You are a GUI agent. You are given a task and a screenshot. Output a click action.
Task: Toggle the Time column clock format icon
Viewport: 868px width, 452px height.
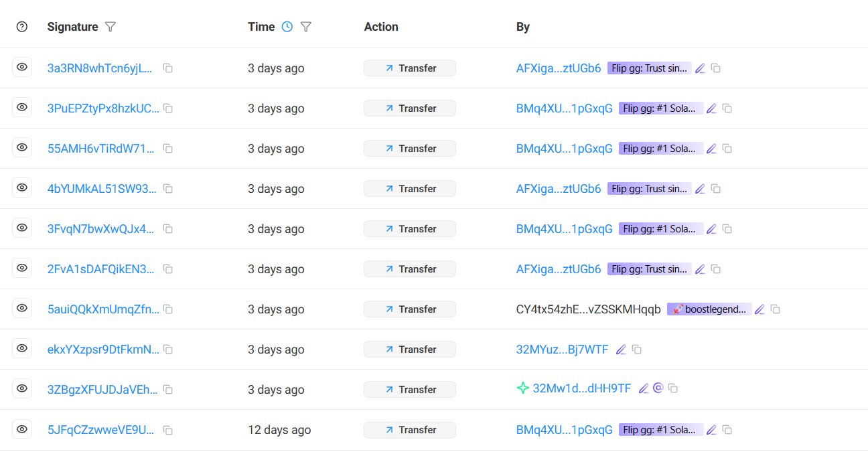click(287, 27)
